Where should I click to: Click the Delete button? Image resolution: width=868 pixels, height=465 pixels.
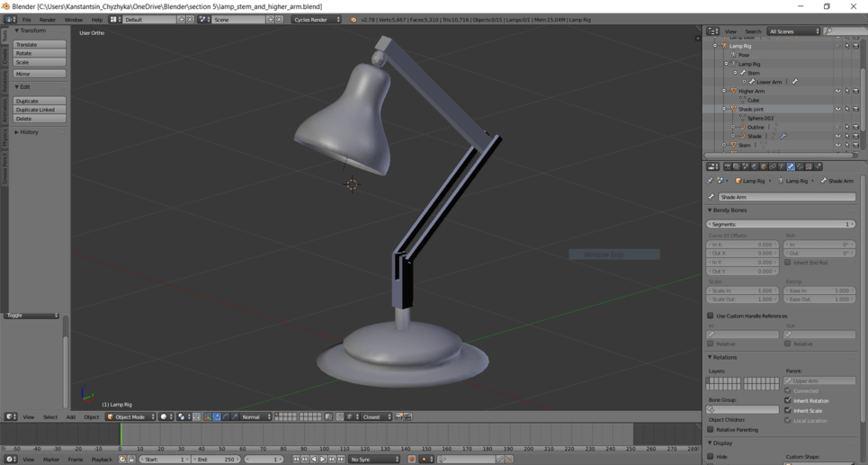(40, 119)
